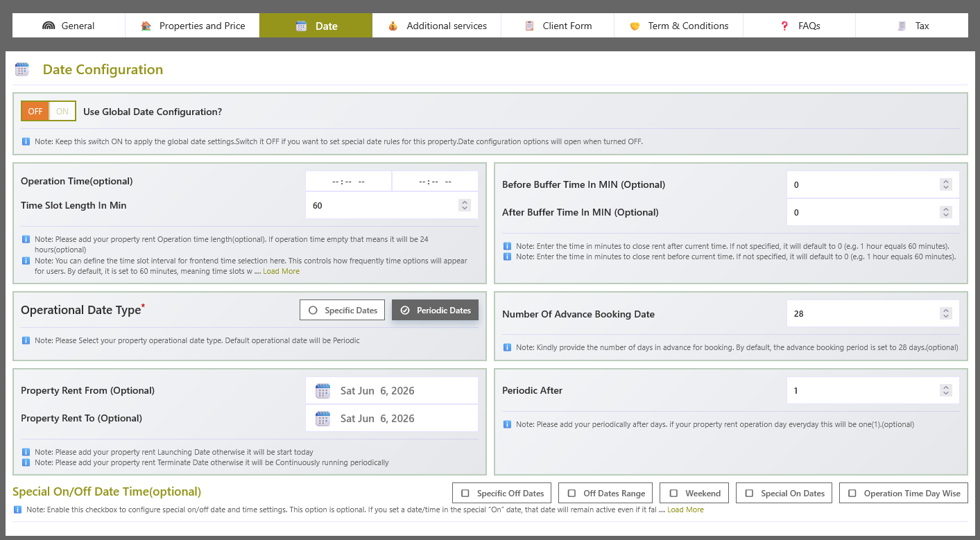Adjust After Buffer Time stepper

[x=946, y=212]
